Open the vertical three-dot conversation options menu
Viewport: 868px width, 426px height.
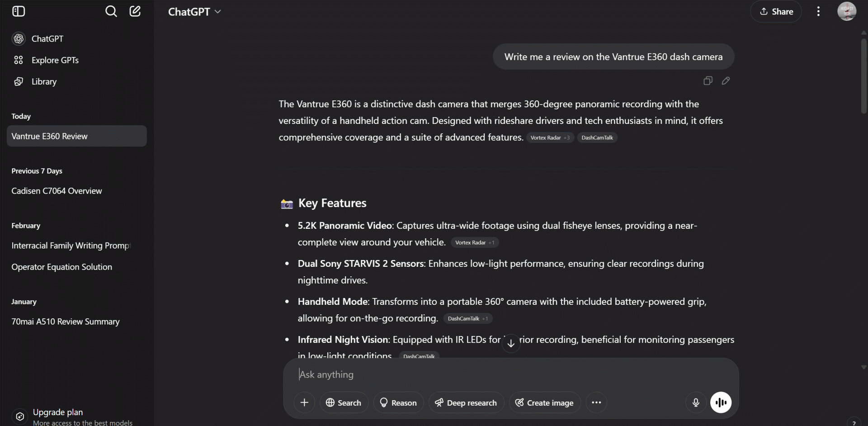coord(818,11)
